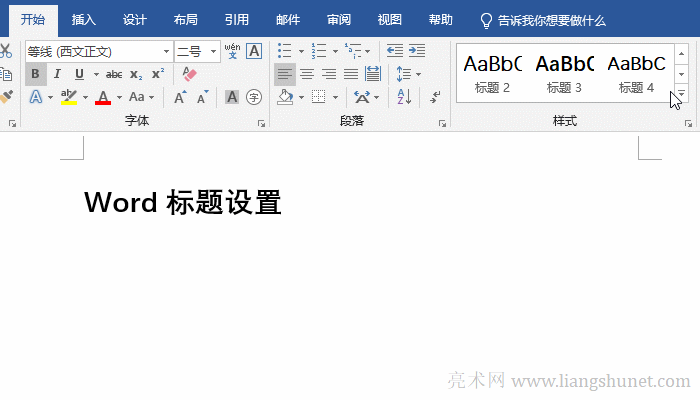Justify paragraph text
This screenshot has height=400, width=700.
tap(351, 74)
